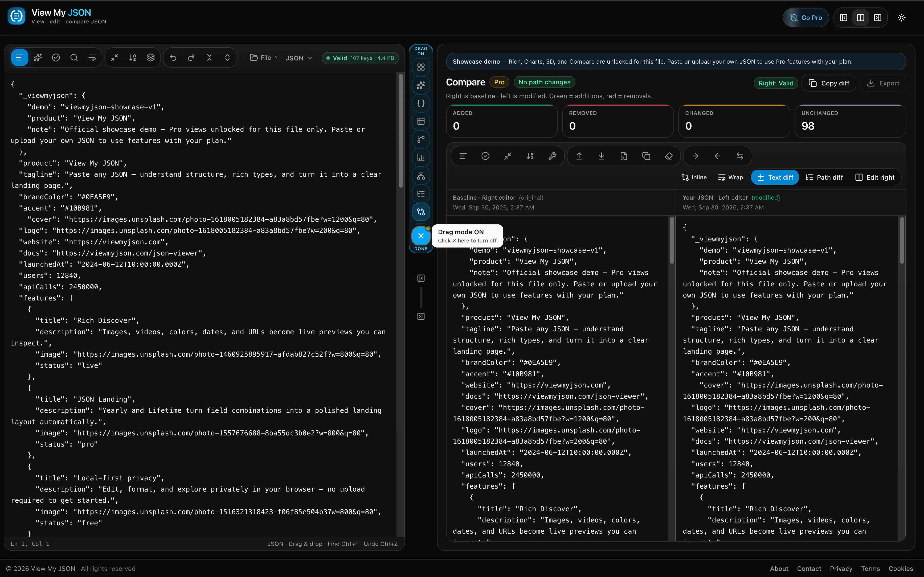Select the Text diff tab
The height and width of the screenshot is (577, 924).
pos(775,178)
